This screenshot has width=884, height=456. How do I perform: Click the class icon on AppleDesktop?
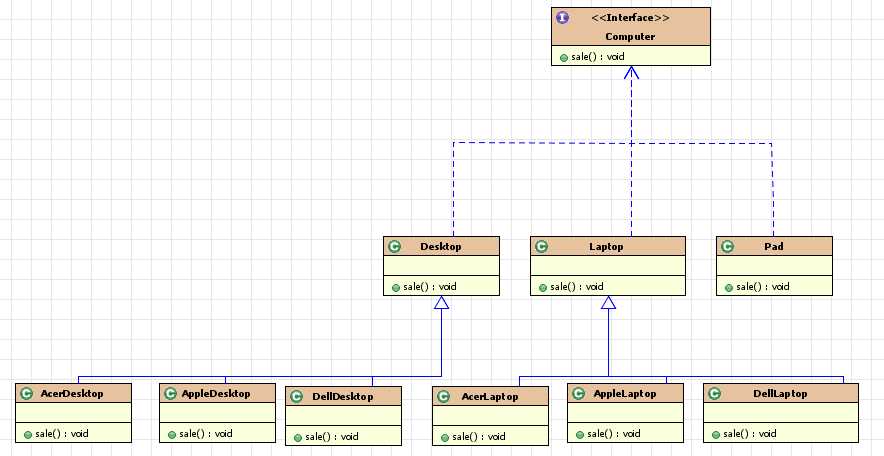tap(170, 393)
